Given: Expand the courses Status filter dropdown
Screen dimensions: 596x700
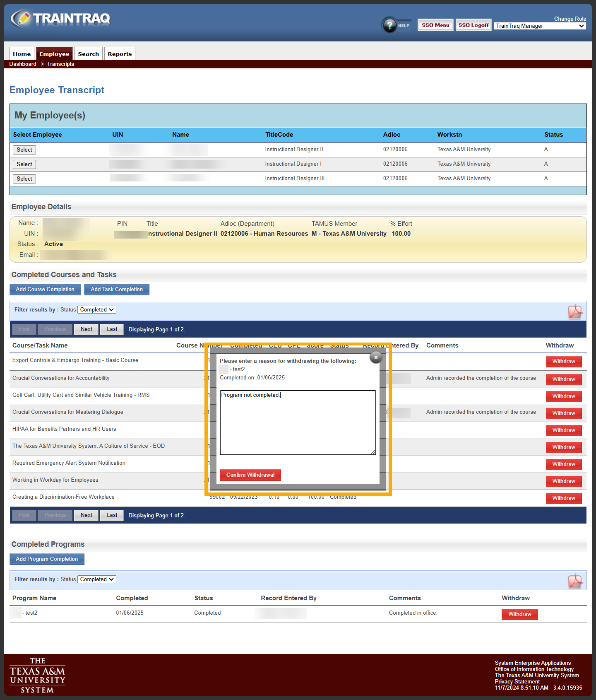Looking at the screenshot, I should 97,310.
